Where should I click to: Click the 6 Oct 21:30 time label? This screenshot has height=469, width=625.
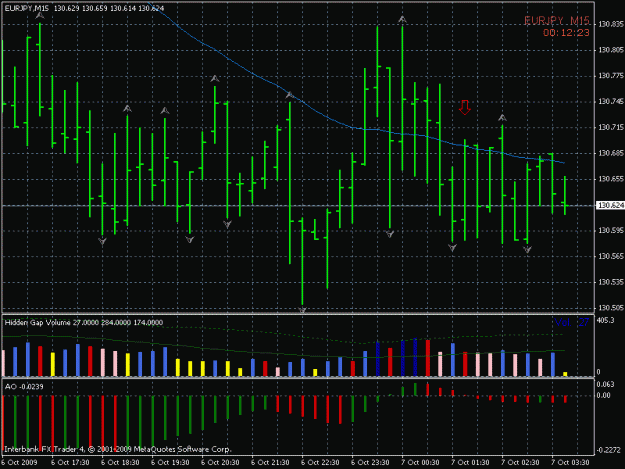click(270, 463)
